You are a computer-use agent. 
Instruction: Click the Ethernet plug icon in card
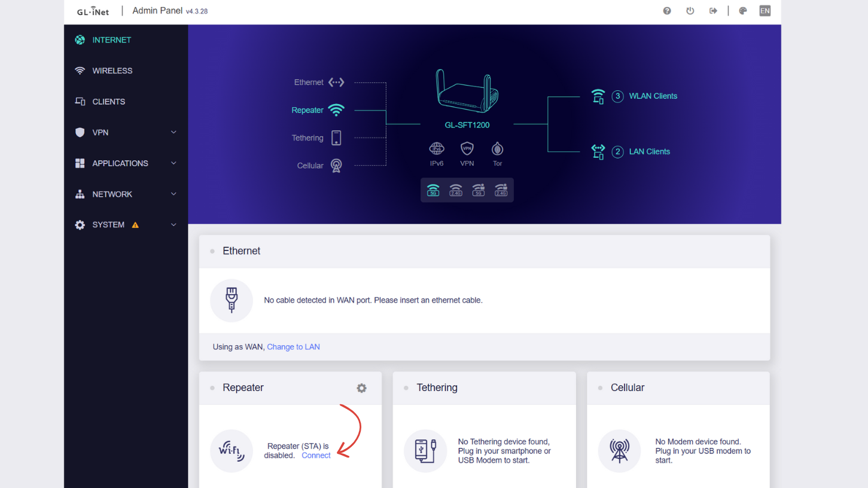click(232, 300)
